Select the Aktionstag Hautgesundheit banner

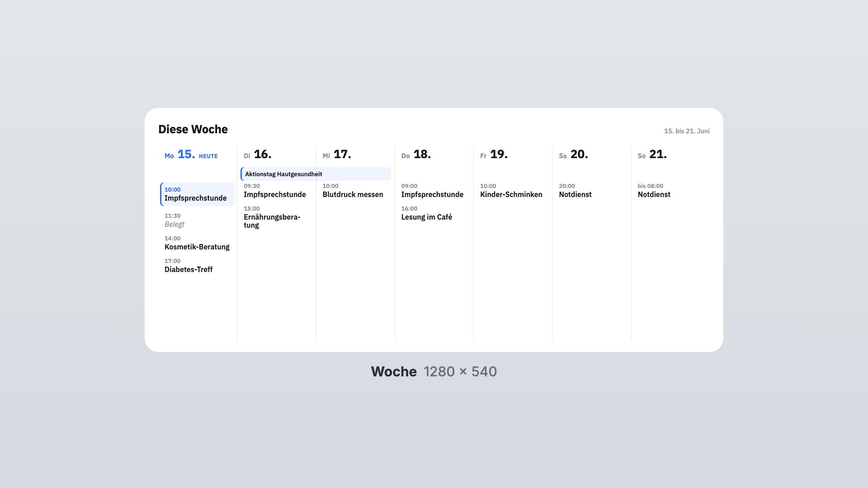[x=316, y=174]
